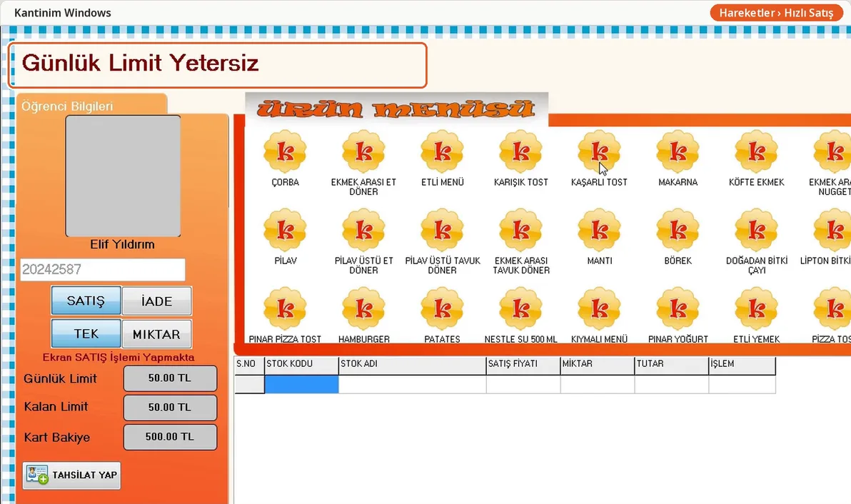
Task: Select the highlighted STOK KODU cell
Action: click(x=301, y=384)
